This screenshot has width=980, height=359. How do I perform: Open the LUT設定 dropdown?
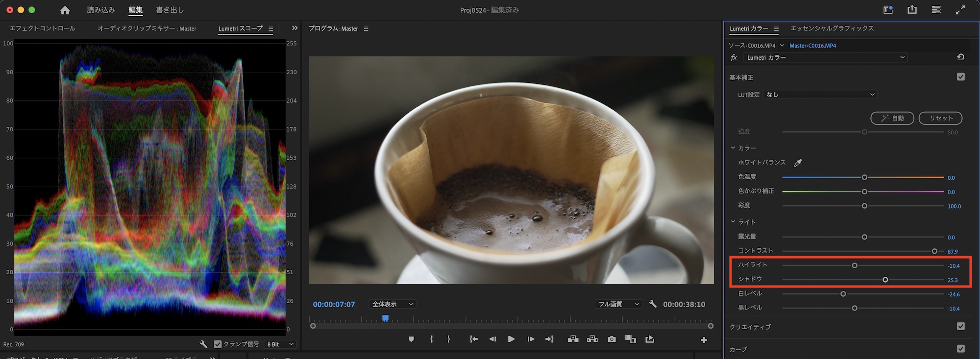820,95
